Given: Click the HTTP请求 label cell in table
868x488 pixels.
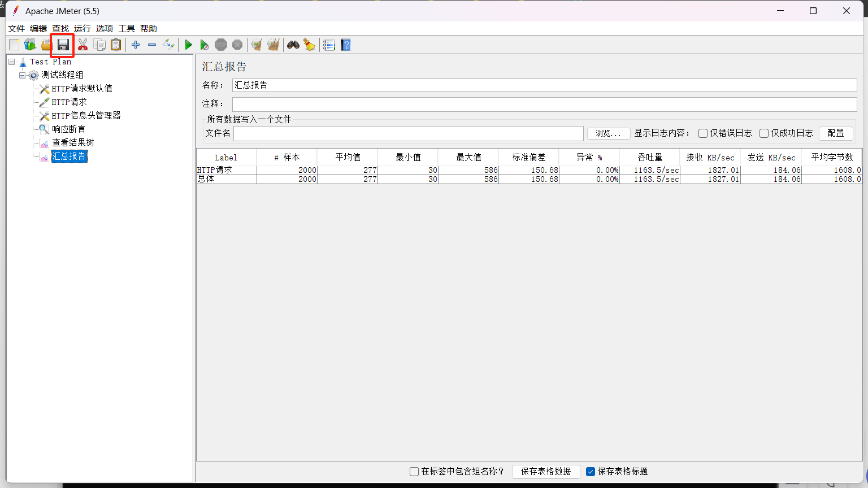Looking at the screenshot, I should 227,170.
